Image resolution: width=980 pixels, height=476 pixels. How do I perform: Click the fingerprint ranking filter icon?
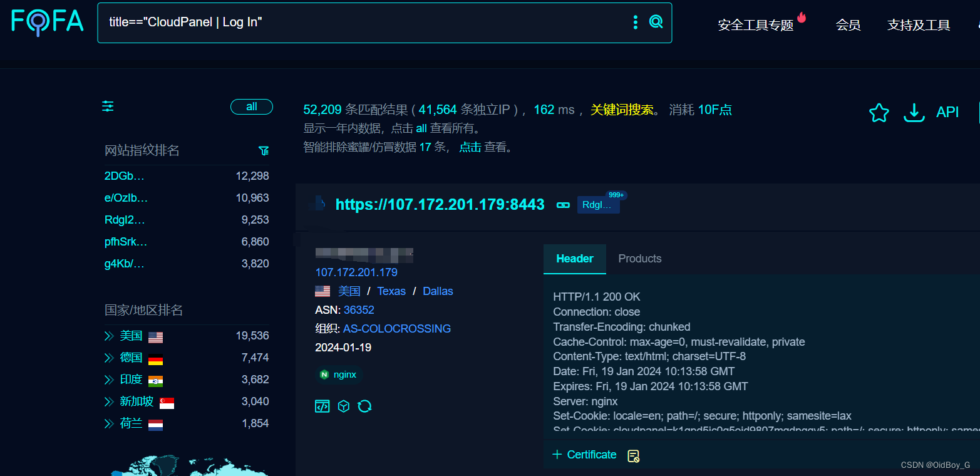pos(264,151)
